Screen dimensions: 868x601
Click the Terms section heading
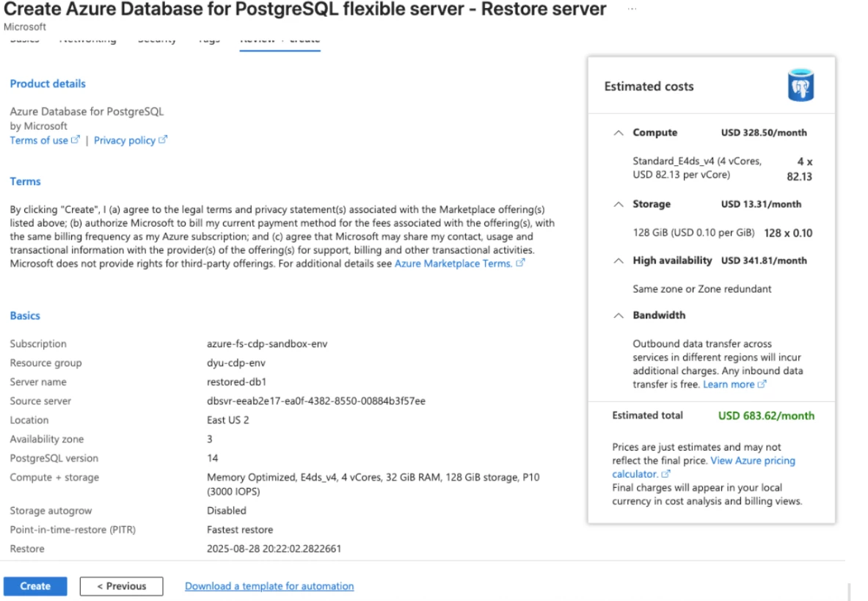(x=25, y=181)
